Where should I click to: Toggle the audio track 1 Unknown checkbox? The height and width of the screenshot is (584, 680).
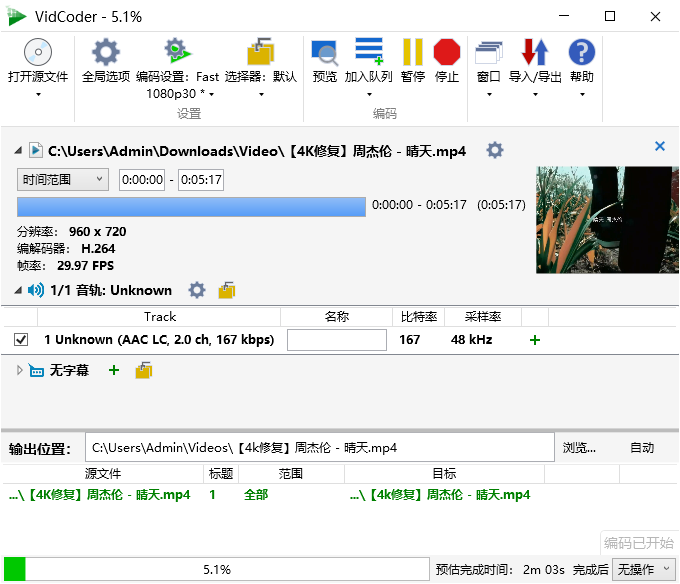21,339
